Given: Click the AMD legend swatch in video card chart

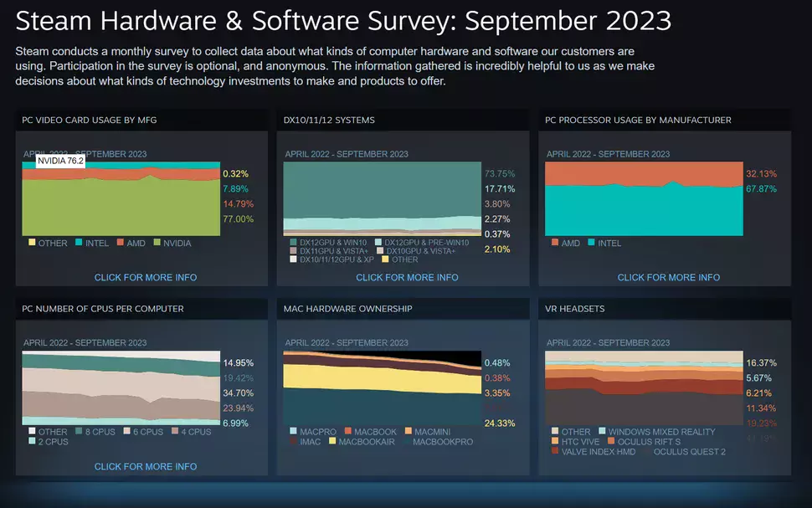Looking at the screenshot, I should 121,243.
